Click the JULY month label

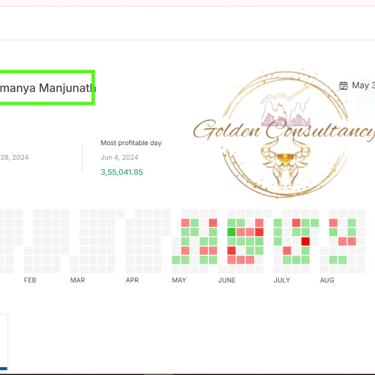(282, 280)
